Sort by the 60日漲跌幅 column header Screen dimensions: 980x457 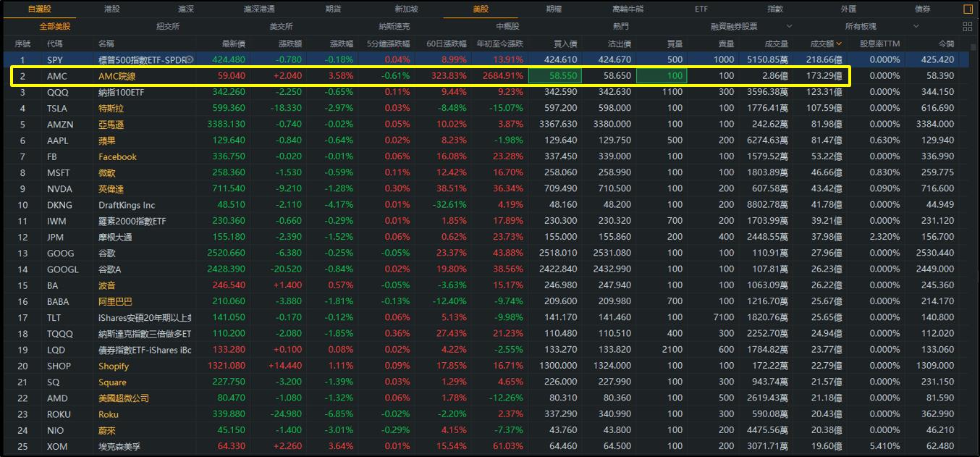click(x=446, y=43)
